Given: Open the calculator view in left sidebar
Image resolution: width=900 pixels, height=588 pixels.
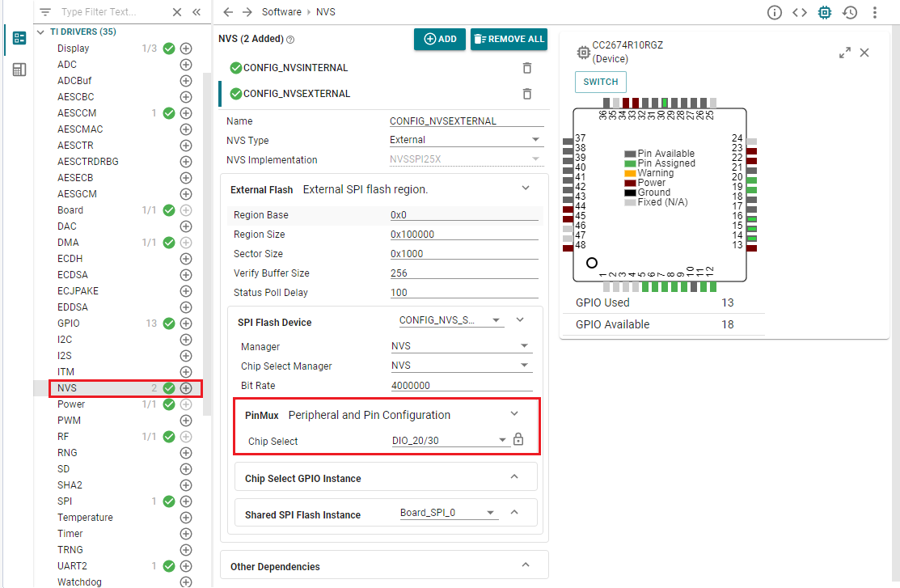Looking at the screenshot, I should point(19,70).
